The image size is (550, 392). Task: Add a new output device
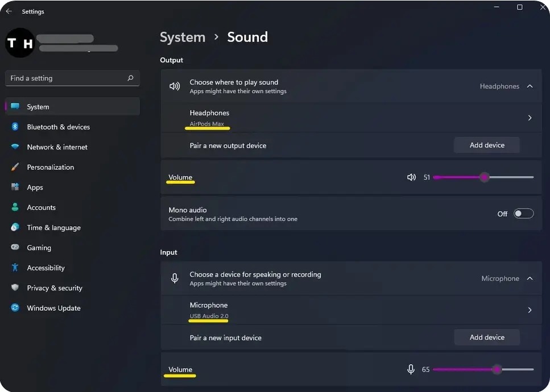tap(487, 145)
